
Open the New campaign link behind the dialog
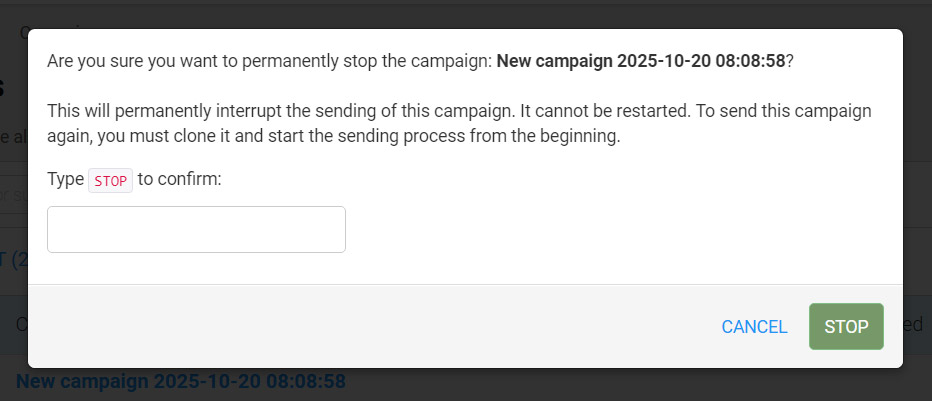tap(180, 381)
